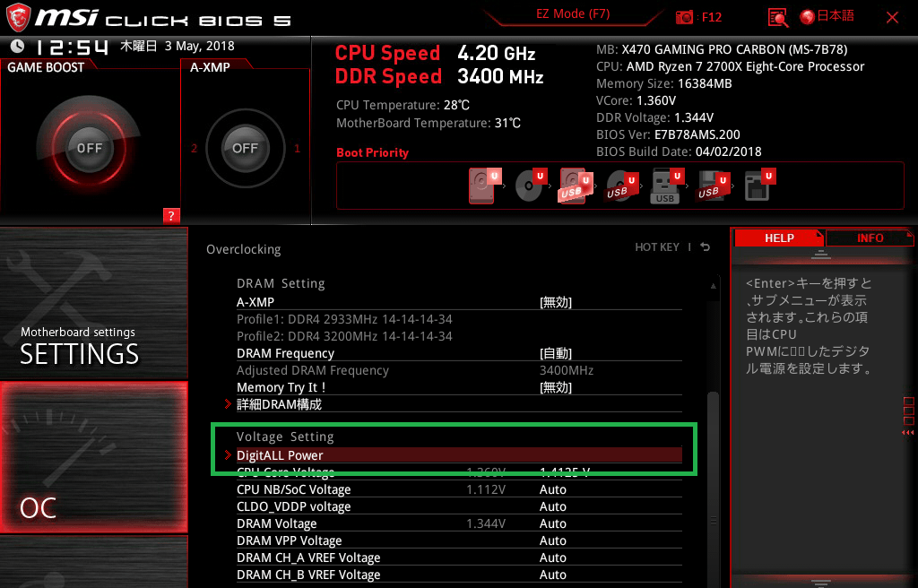The height and width of the screenshot is (588, 918).
Task: Change DRAM CH_B VREF Voltage Auto value
Action: point(552,575)
